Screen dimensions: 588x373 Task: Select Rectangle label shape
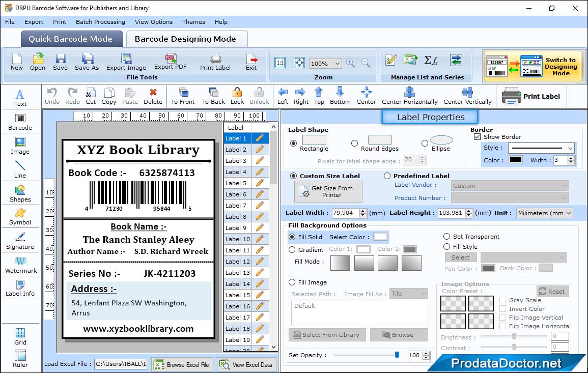point(294,143)
